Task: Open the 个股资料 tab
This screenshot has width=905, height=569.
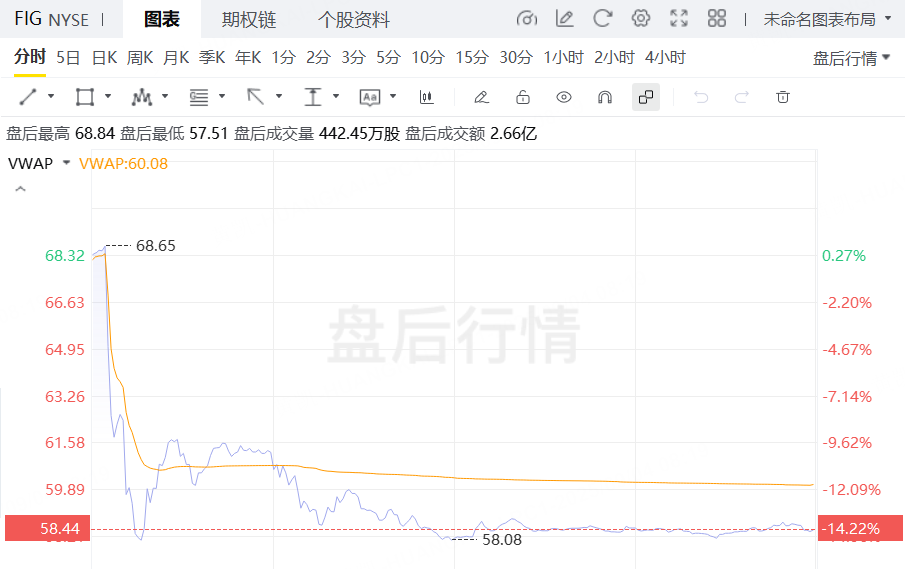Action: 354,20
